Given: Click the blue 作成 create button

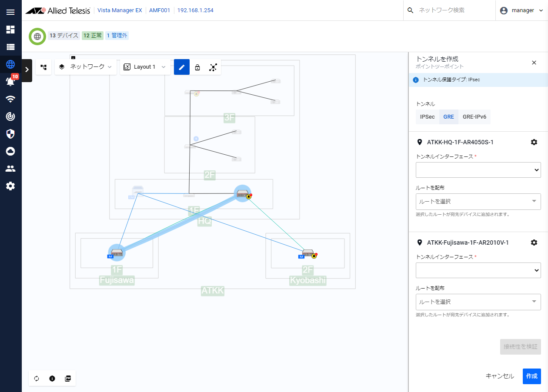Looking at the screenshot, I should point(531,376).
